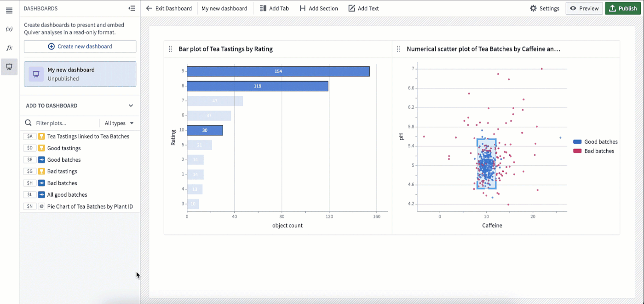Viewport: 644px width, 304px height.
Task: Click the Publish button
Action: click(x=623, y=8)
